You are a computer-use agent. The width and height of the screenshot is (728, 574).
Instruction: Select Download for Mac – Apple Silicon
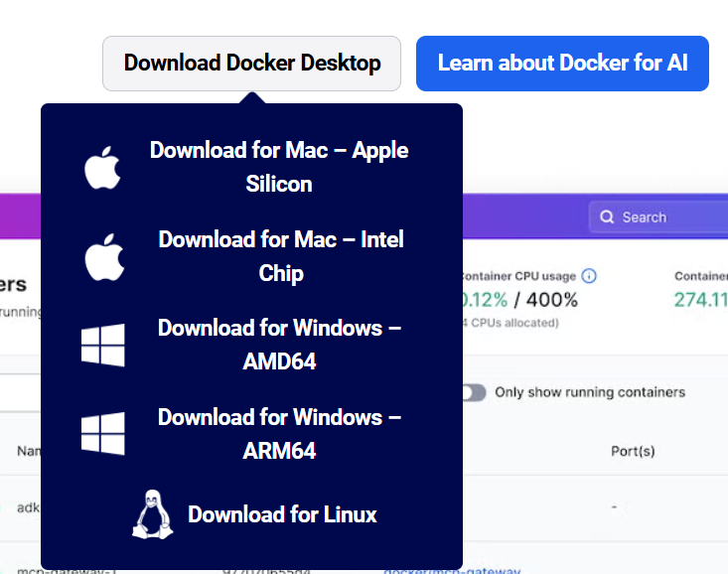pos(279,167)
